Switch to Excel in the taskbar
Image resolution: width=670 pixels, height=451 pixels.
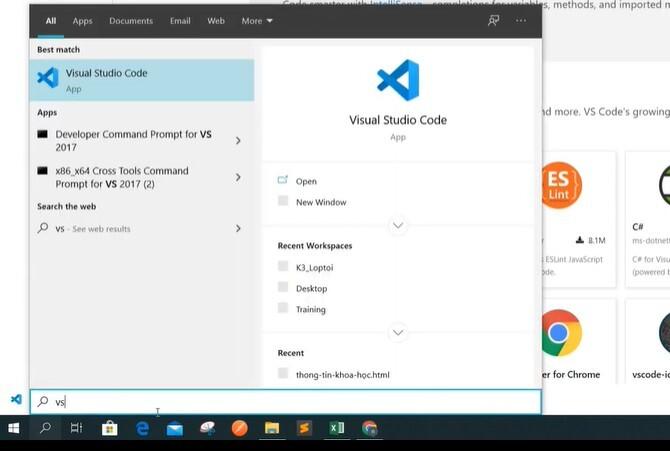[x=337, y=428]
